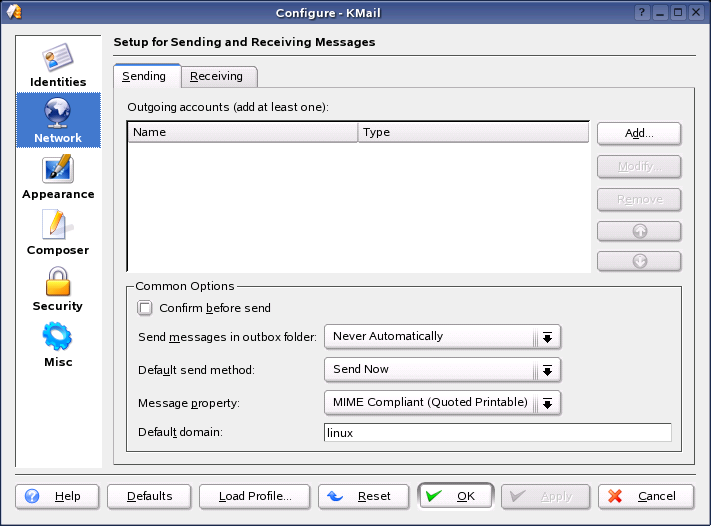This screenshot has height=526, width=711.
Task: Click the Apply button
Action: point(545,497)
